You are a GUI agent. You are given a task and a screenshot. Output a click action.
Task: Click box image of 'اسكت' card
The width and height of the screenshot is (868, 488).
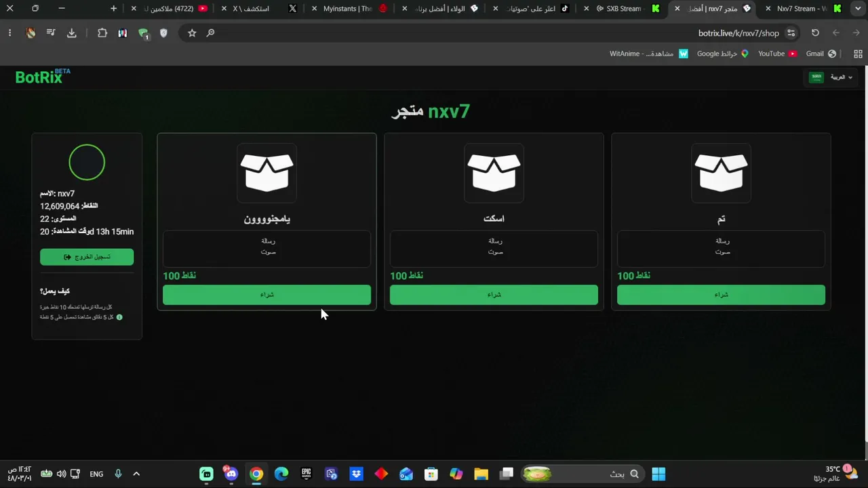coord(494,173)
